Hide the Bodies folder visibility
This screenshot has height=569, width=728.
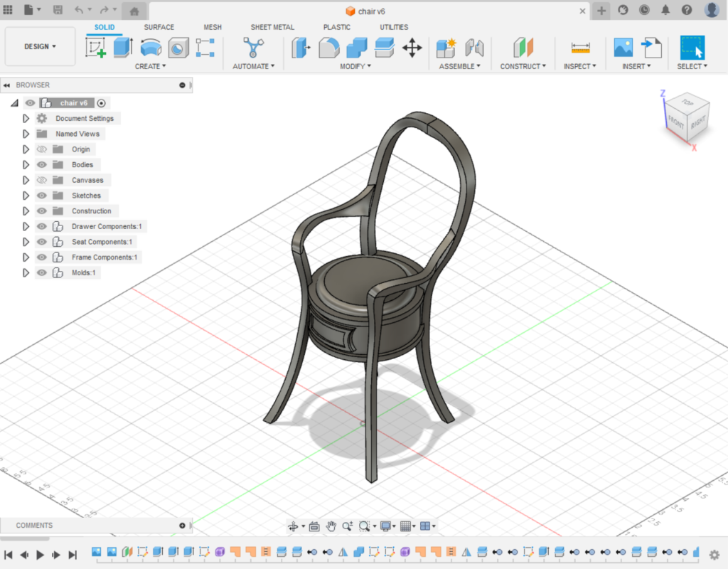41,165
